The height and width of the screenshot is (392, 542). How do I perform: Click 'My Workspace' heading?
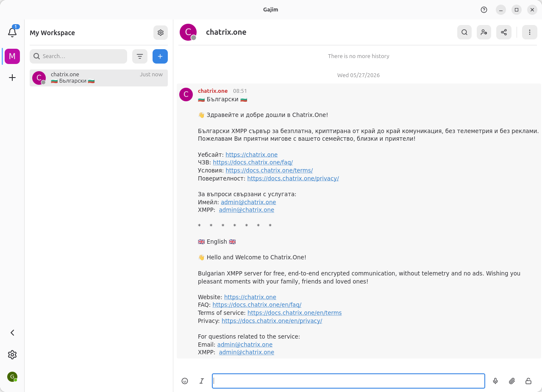click(x=52, y=33)
